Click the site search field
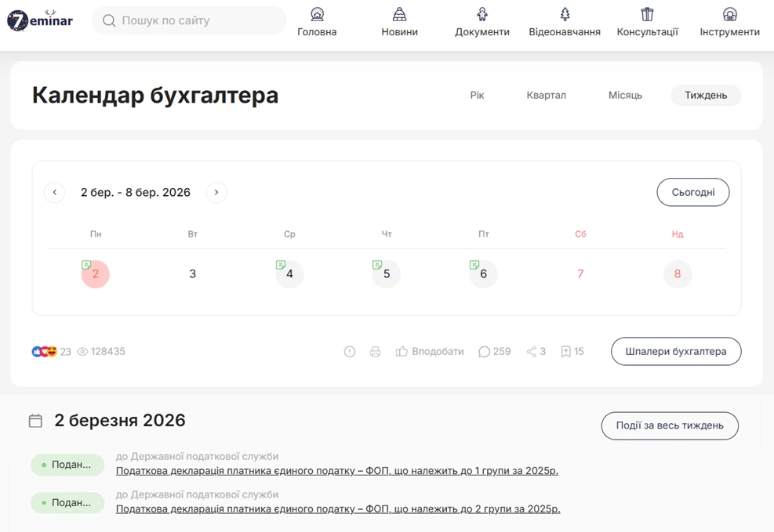Screen dimensions: 774x532 [x=188, y=20]
